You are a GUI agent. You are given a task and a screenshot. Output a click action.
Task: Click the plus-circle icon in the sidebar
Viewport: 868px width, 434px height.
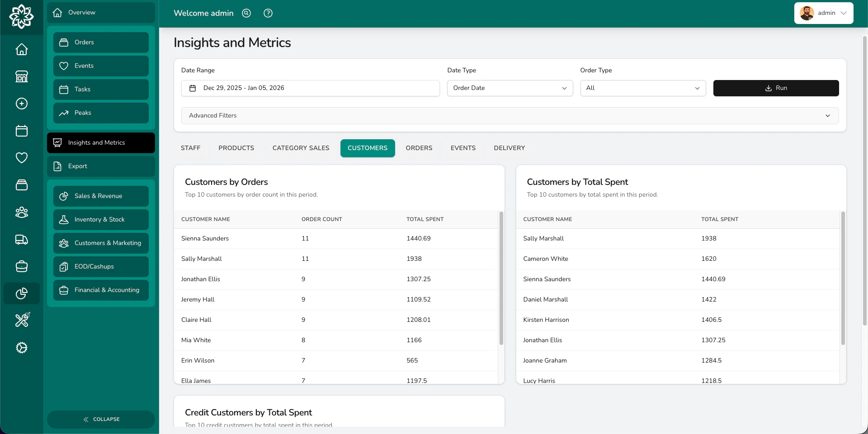pyautogui.click(x=21, y=104)
